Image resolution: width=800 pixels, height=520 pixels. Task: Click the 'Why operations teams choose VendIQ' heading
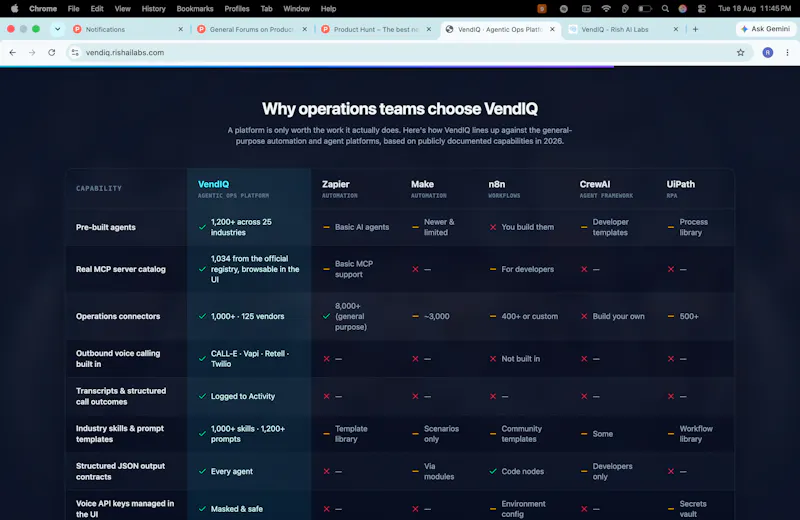click(x=399, y=109)
